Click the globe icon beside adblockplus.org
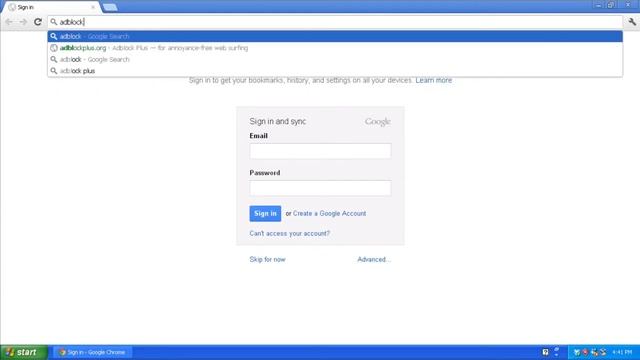 point(53,48)
